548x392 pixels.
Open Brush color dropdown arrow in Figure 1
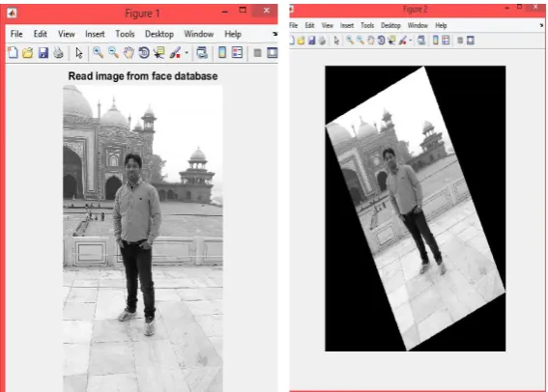click(x=187, y=53)
